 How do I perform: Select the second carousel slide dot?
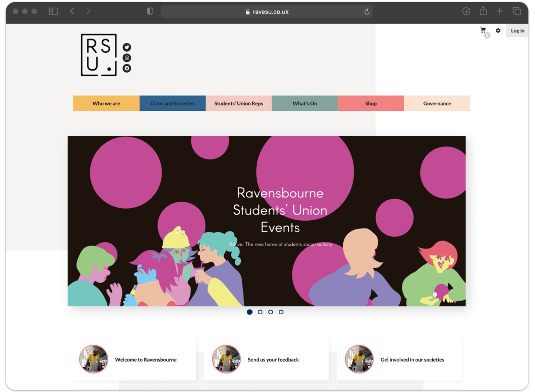pos(260,312)
